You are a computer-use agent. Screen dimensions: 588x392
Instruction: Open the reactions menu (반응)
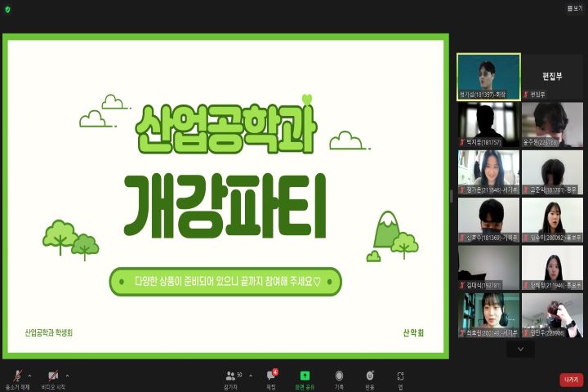click(369, 377)
